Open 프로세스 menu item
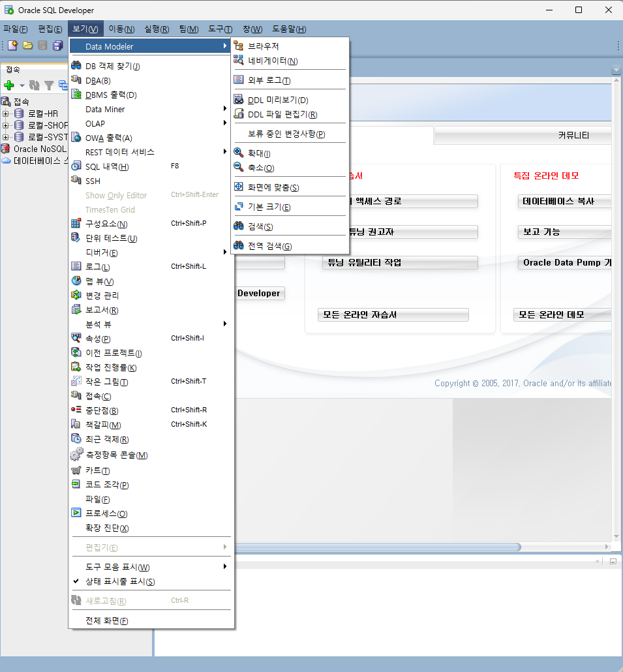Viewport: 623px width, 672px height. (151, 513)
